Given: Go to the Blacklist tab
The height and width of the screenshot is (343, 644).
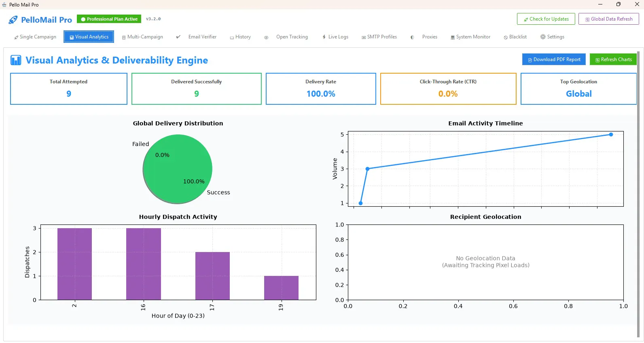Looking at the screenshot, I should click(515, 37).
